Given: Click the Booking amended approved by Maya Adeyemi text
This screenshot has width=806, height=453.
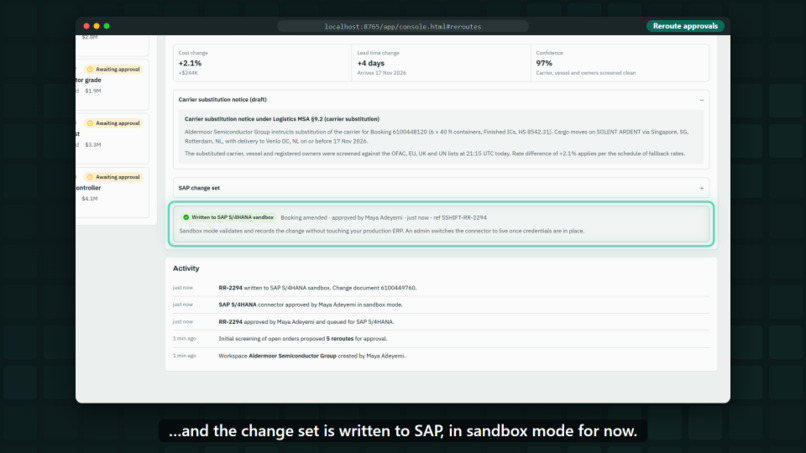Looking at the screenshot, I should pos(383,218).
